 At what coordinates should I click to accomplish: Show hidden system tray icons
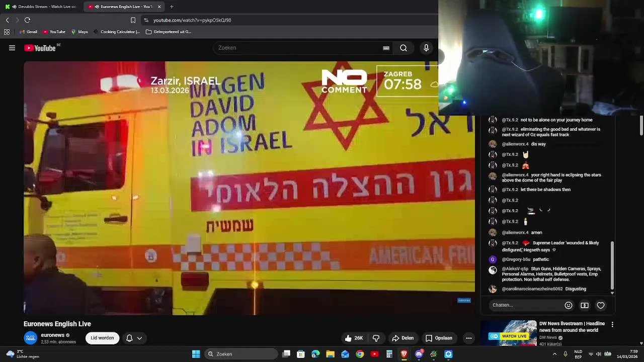[554, 354]
